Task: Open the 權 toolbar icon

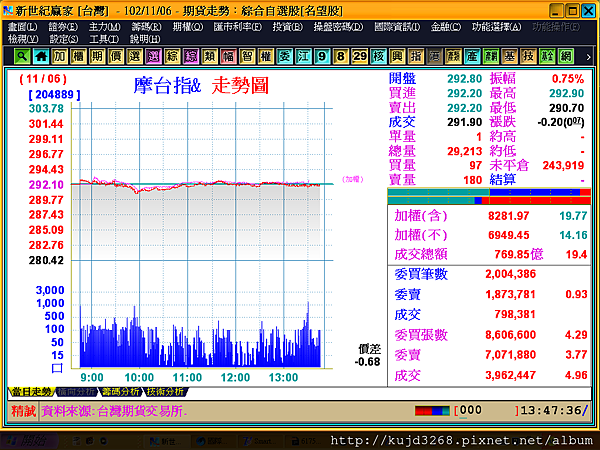Action: [266, 57]
